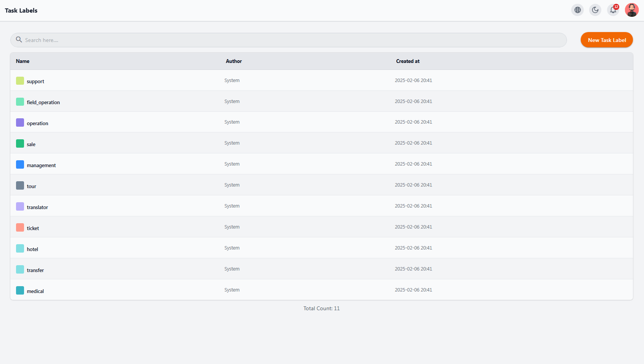644x364 pixels.
Task: Select the sale label green swatch
Action: click(x=20, y=143)
